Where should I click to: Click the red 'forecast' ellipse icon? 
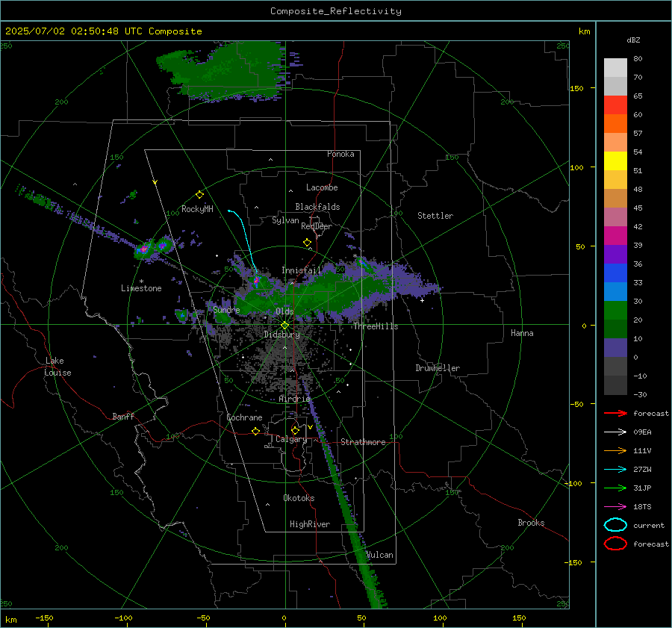(x=615, y=544)
